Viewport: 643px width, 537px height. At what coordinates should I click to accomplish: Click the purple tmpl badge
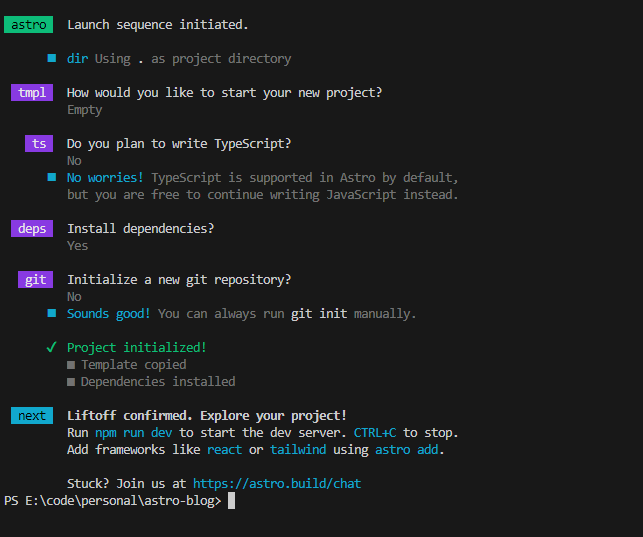(33, 93)
